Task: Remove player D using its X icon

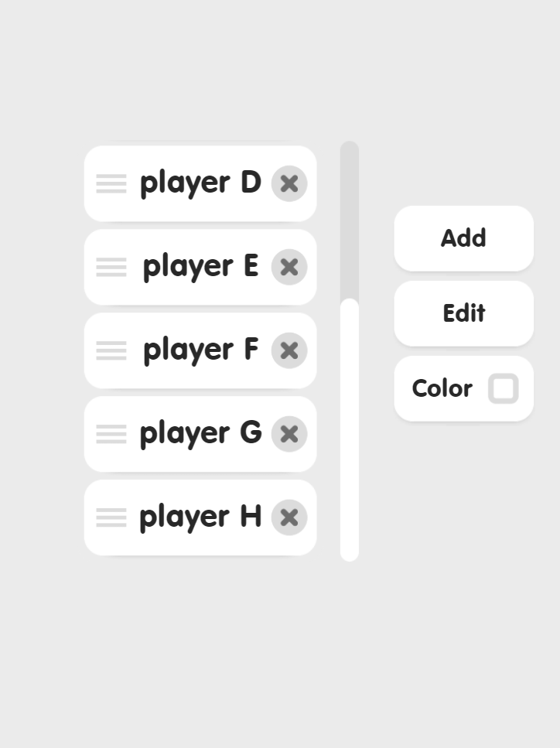Action: coord(289,183)
